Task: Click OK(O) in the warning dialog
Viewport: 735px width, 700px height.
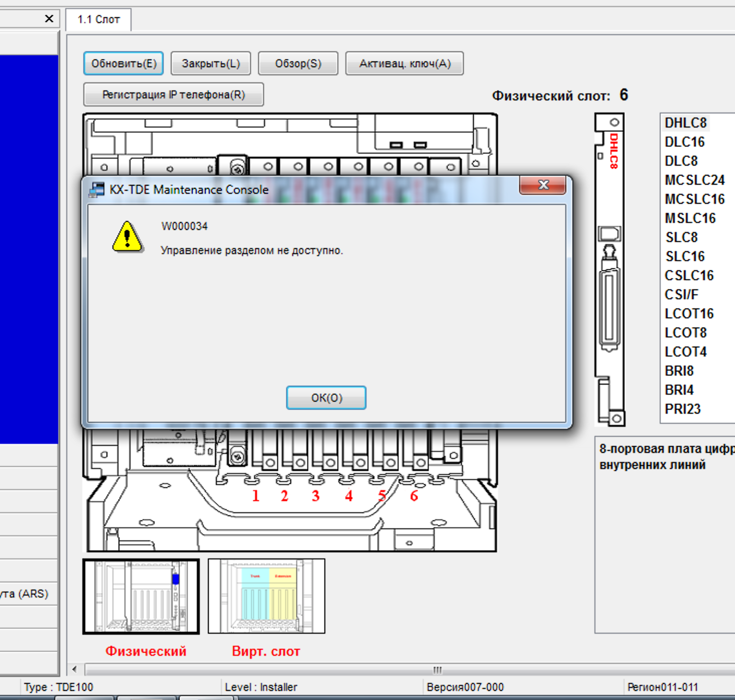Action: click(x=326, y=398)
